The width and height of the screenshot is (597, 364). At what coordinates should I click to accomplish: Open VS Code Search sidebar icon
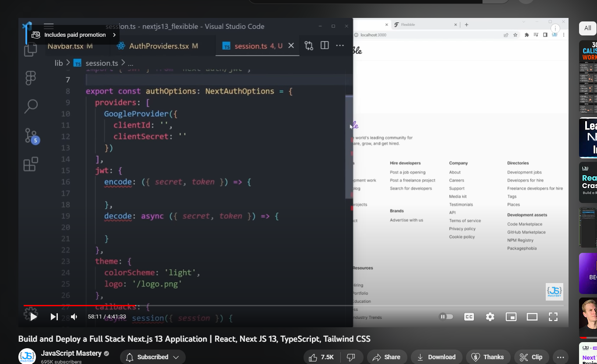click(31, 106)
